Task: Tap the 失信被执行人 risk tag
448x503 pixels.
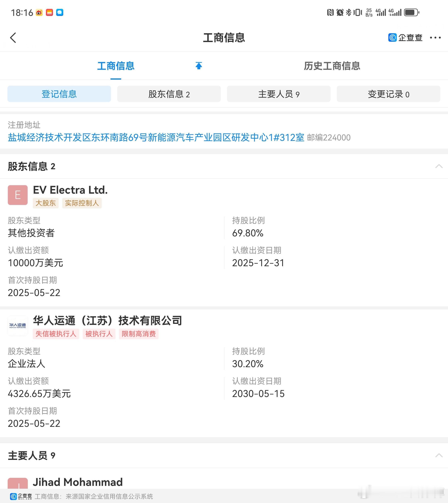Action: coord(56,334)
